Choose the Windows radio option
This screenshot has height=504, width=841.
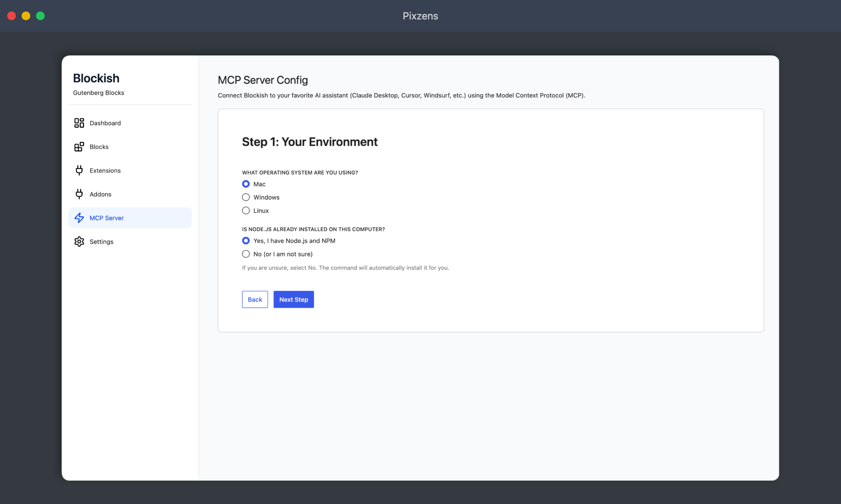(x=246, y=197)
